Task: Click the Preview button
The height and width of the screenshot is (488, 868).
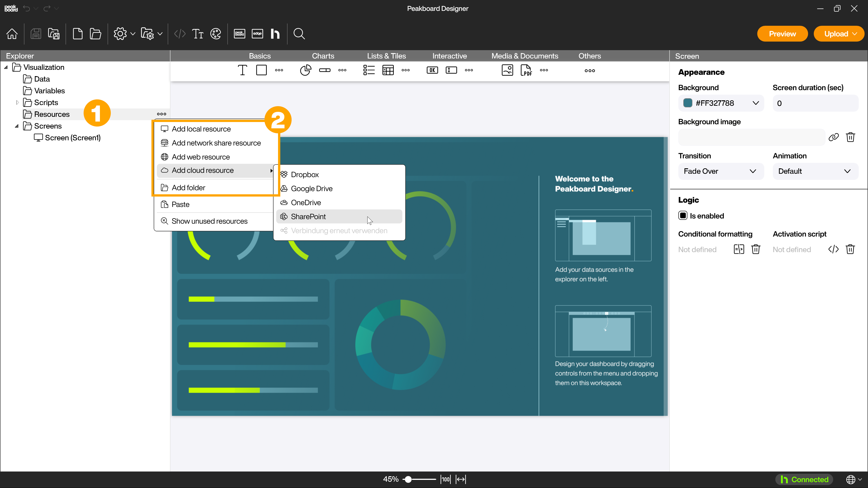Action: tap(782, 34)
